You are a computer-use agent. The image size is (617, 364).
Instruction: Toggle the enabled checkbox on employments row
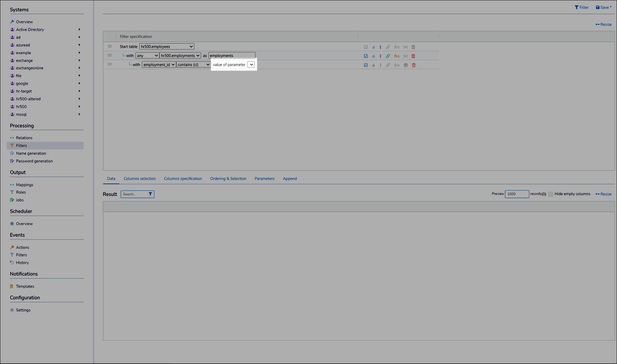366,56
